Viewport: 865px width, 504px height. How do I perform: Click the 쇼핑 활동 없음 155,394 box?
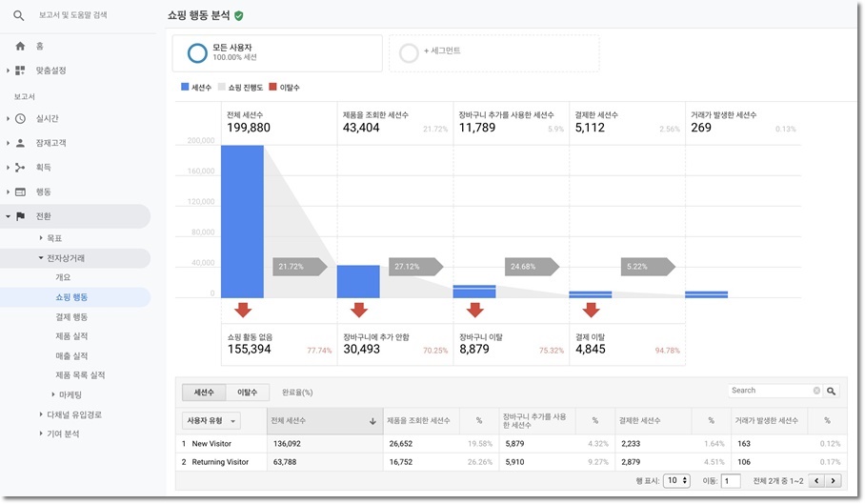click(x=279, y=345)
